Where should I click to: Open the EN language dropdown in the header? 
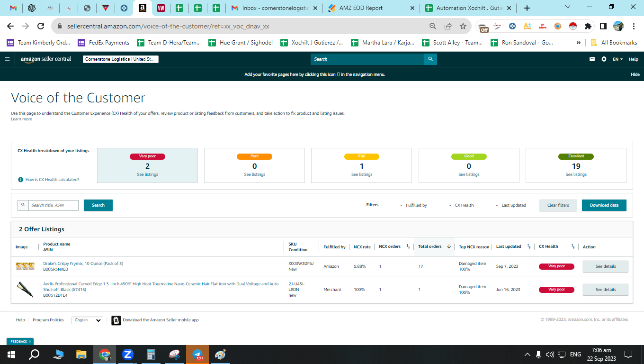pyautogui.click(x=617, y=59)
